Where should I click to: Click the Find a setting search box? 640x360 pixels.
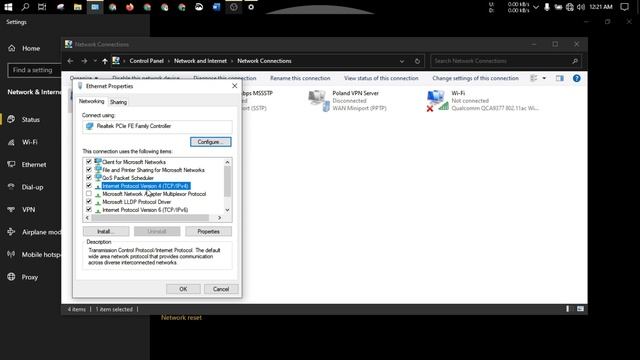pyautogui.click(x=34, y=70)
